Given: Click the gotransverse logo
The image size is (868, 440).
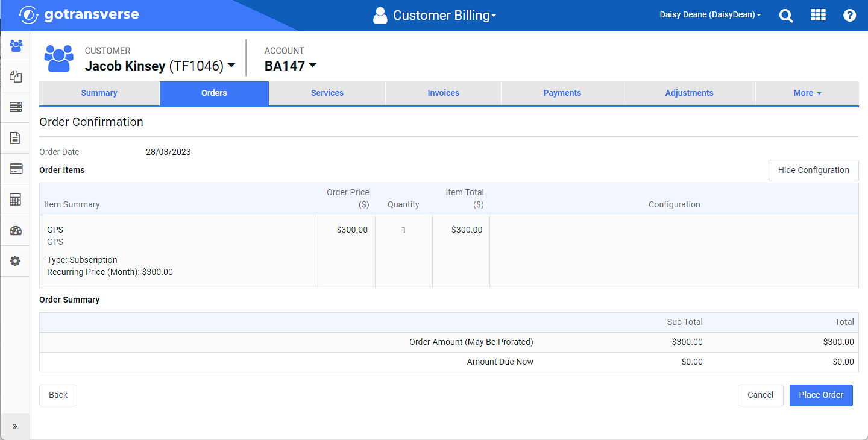Looking at the screenshot, I should 80,14.
